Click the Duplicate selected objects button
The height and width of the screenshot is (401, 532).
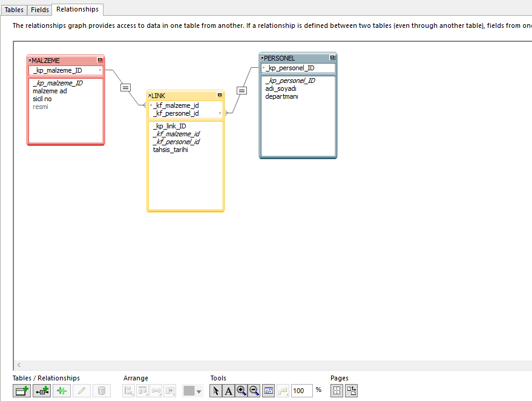[62, 391]
